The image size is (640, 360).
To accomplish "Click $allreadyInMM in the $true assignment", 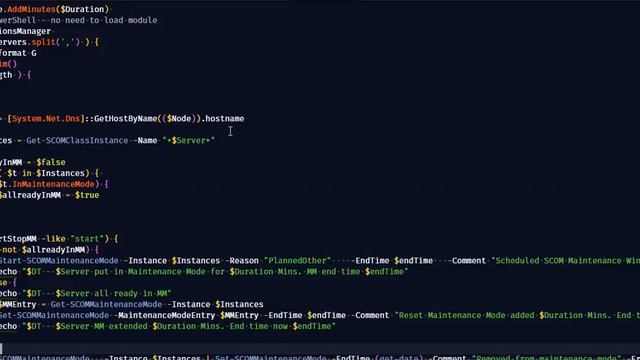I will point(30,195).
